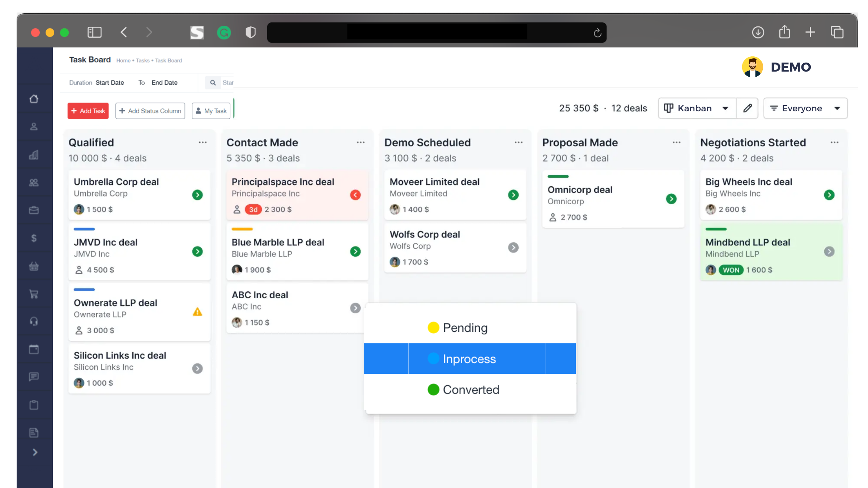
Task: Open the Home dashboard icon
Action: pos(34,99)
